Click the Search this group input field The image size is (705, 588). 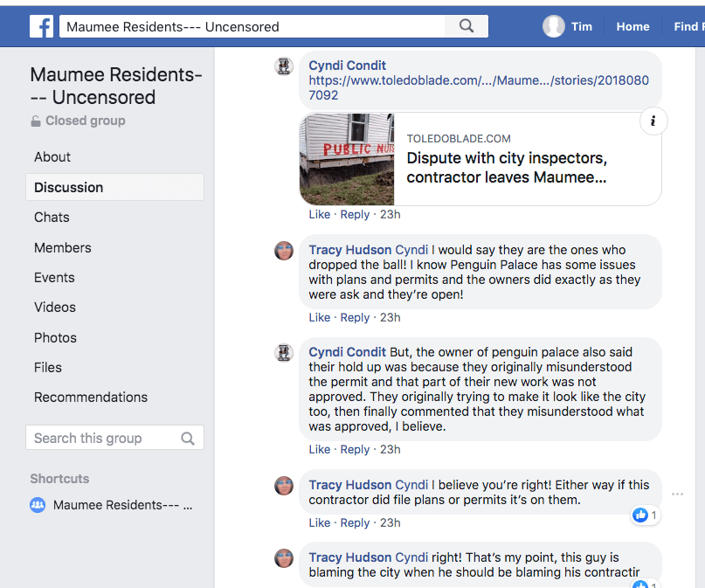click(x=103, y=439)
